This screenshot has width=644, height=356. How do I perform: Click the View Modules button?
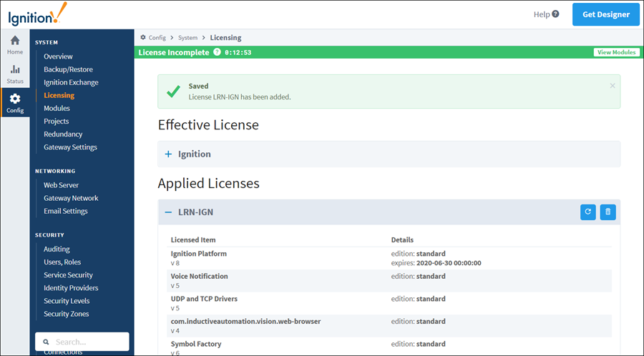617,52
